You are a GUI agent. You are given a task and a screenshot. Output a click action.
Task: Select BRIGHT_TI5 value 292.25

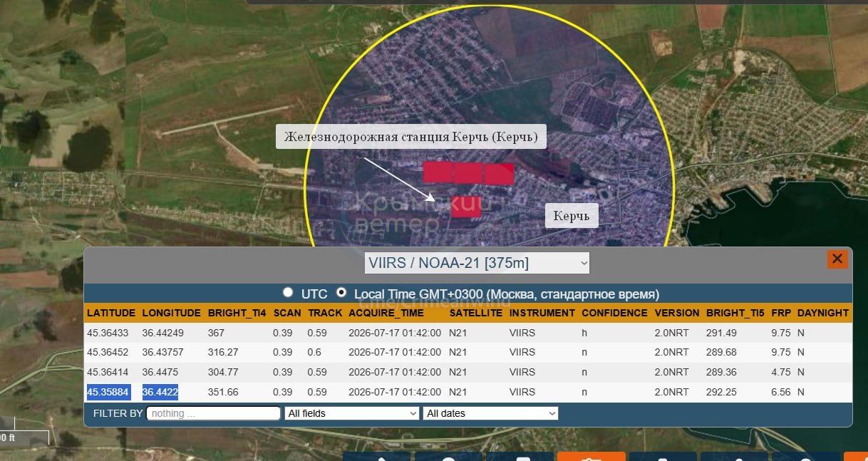(x=721, y=392)
